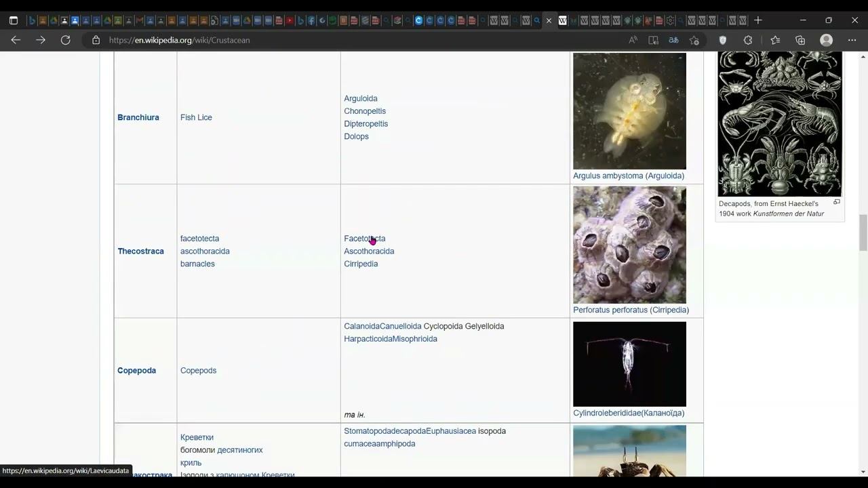Open the Thecostraca class link

click(140, 251)
